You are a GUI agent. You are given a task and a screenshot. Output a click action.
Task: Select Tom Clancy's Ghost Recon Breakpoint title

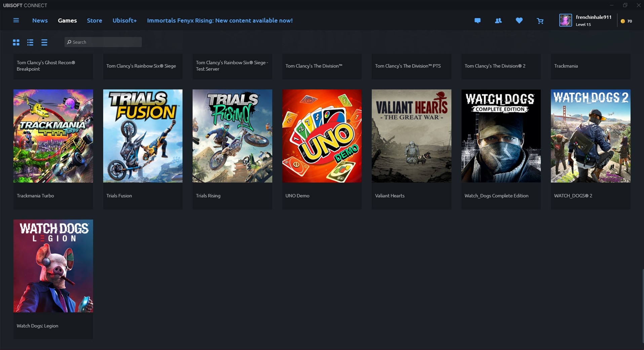(46, 66)
